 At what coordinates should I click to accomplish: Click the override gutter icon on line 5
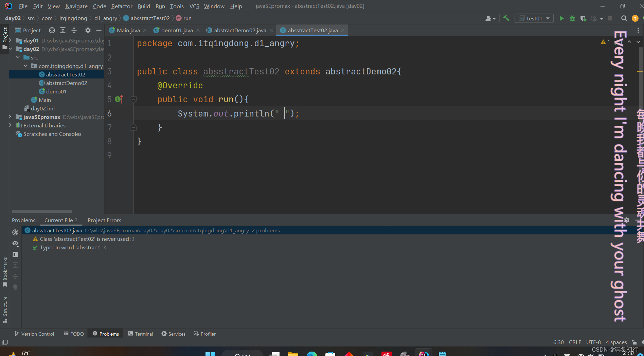click(119, 99)
